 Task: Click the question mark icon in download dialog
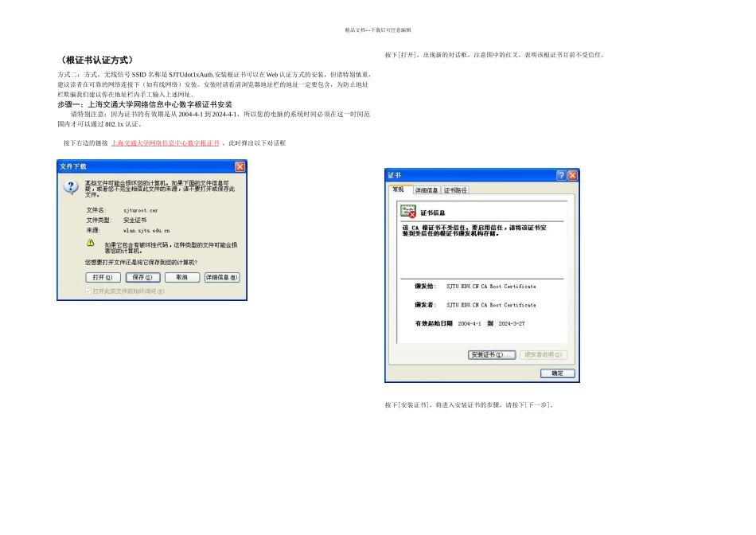click(x=71, y=187)
